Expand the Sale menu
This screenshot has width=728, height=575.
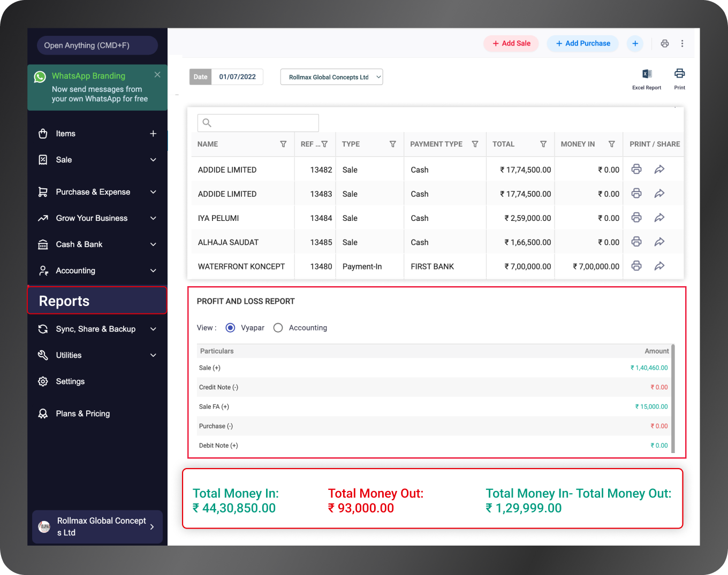pyautogui.click(x=153, y=160)
